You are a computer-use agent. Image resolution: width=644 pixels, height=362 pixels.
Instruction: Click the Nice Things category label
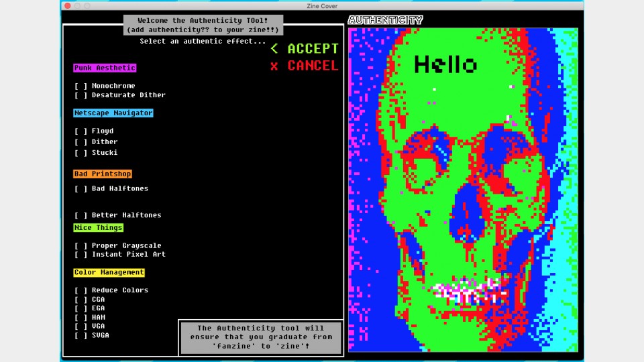point(98,227)
